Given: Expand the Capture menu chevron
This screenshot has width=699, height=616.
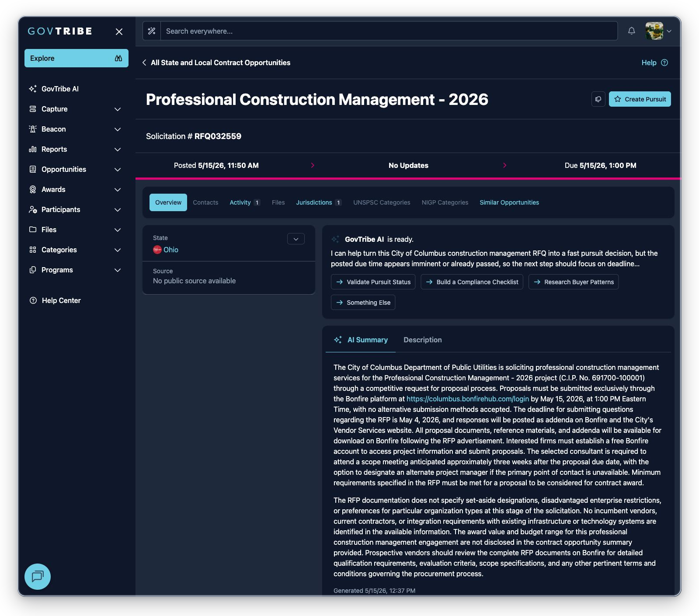Looking at the screenshot, I should [118, 109].
